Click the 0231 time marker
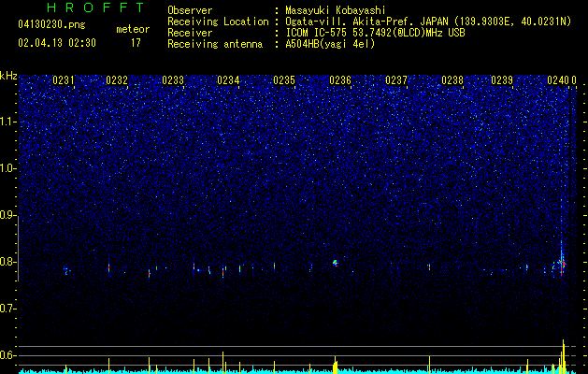The image size is (588, 374). 64,80
